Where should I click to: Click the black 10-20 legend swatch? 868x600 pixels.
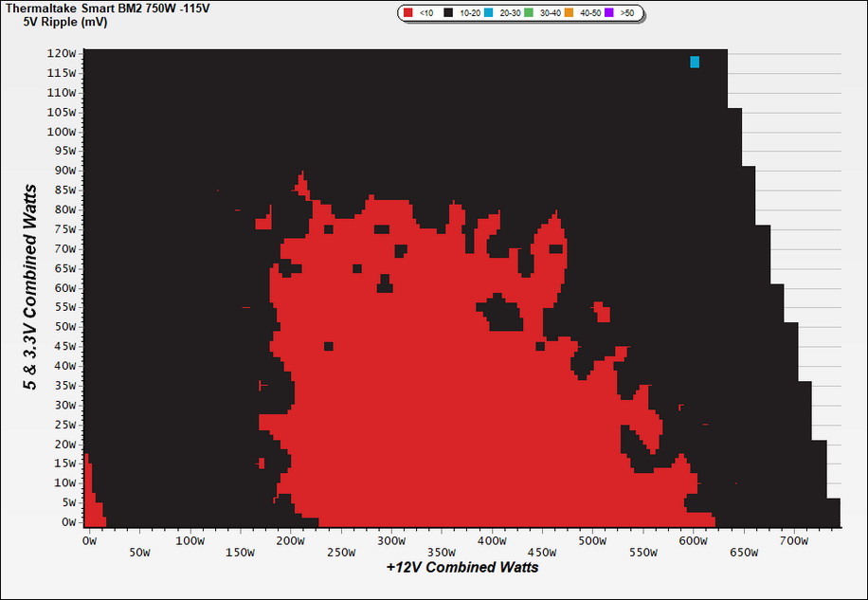pyautogui.click(x=448, y=12)
